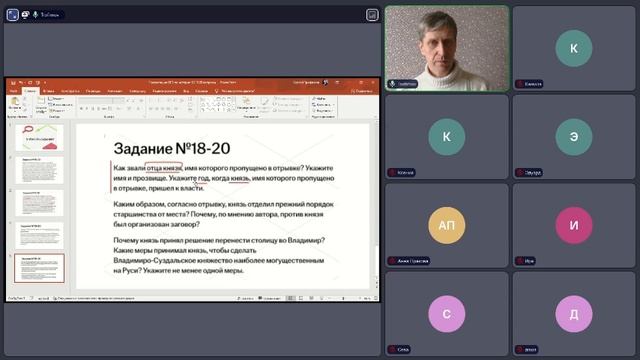Click the Comments button in the status bar
Screen dimensions: 640x360
click(x=270, y=298)
